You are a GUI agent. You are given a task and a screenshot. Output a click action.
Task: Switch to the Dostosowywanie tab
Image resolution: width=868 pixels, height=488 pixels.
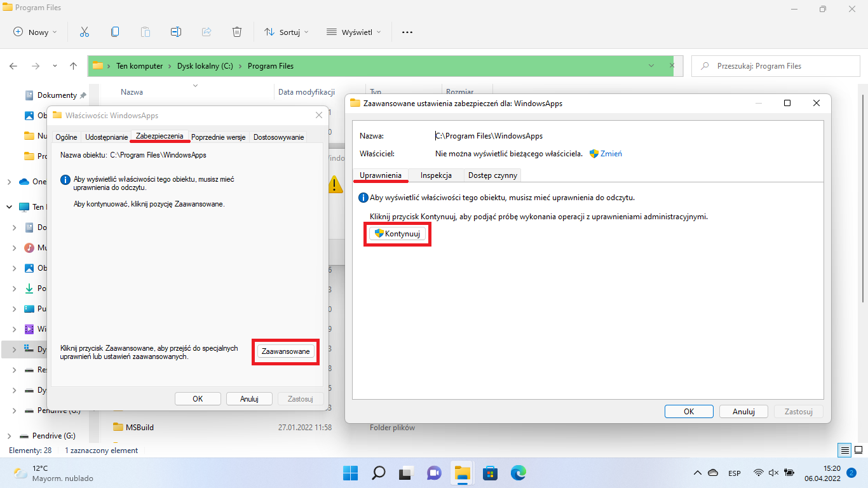click(x=278, y=137)
